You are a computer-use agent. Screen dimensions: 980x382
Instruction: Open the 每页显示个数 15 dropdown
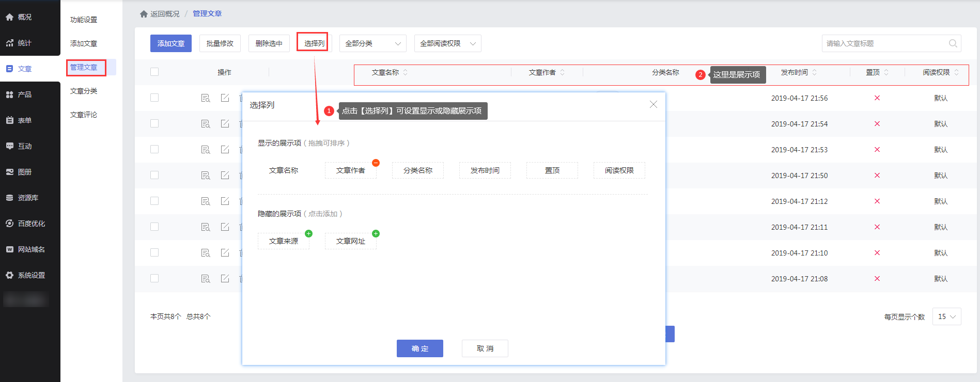click(x=946, y=316)
